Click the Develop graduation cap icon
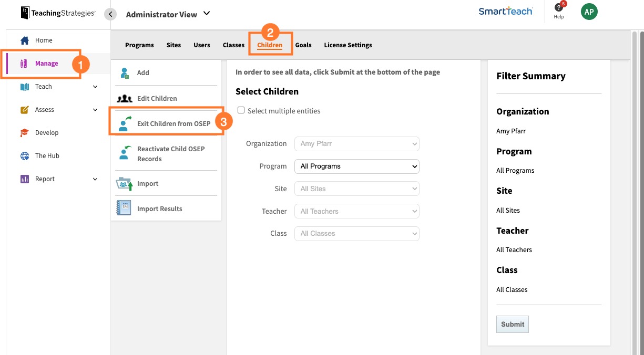The image size is (644, 355). tap(25, 133)
